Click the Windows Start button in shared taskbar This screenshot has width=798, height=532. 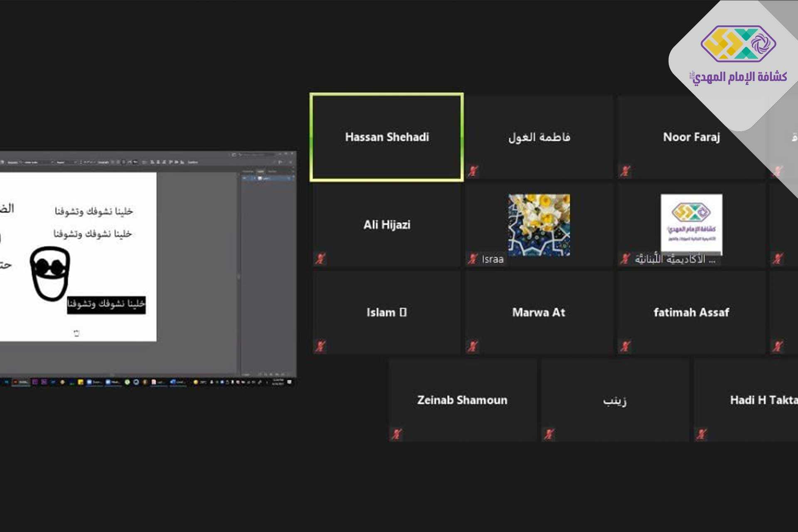pyautogui.click(x=6, y=382)
